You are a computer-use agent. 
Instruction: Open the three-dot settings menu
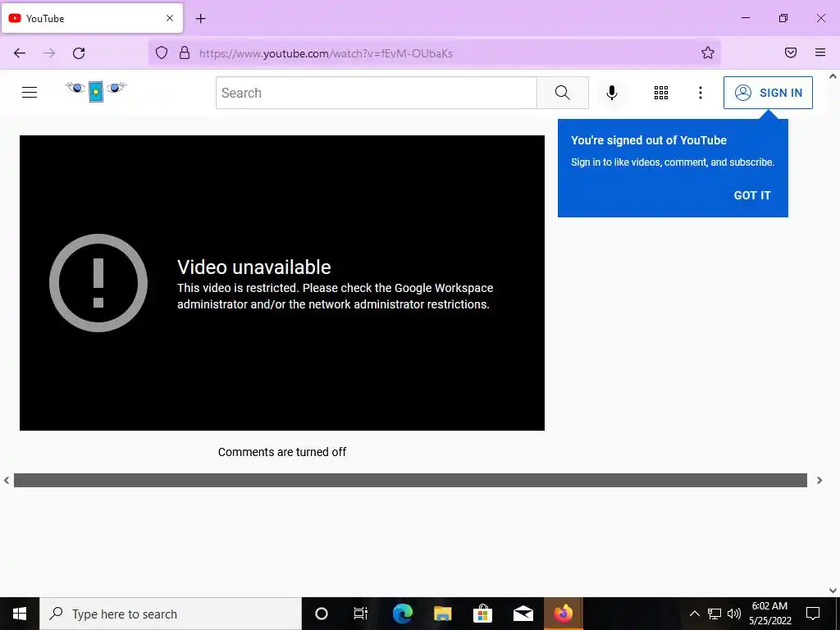(701, 93)
